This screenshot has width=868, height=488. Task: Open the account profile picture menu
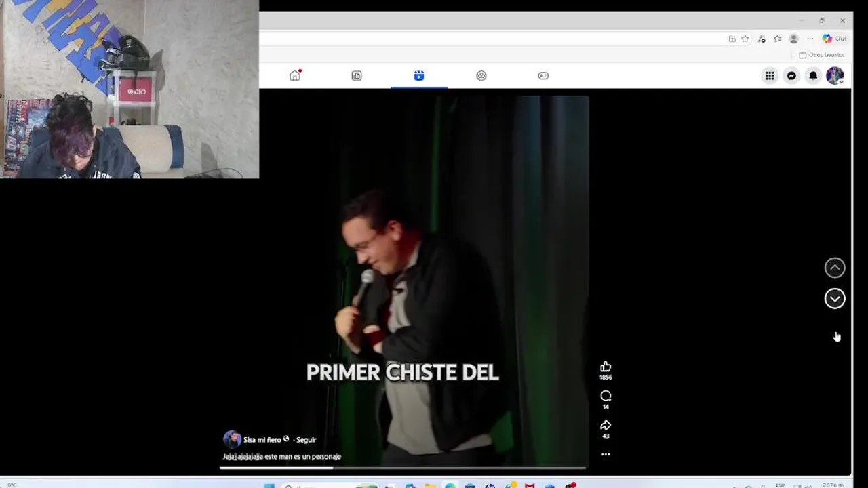click(835, 75)
